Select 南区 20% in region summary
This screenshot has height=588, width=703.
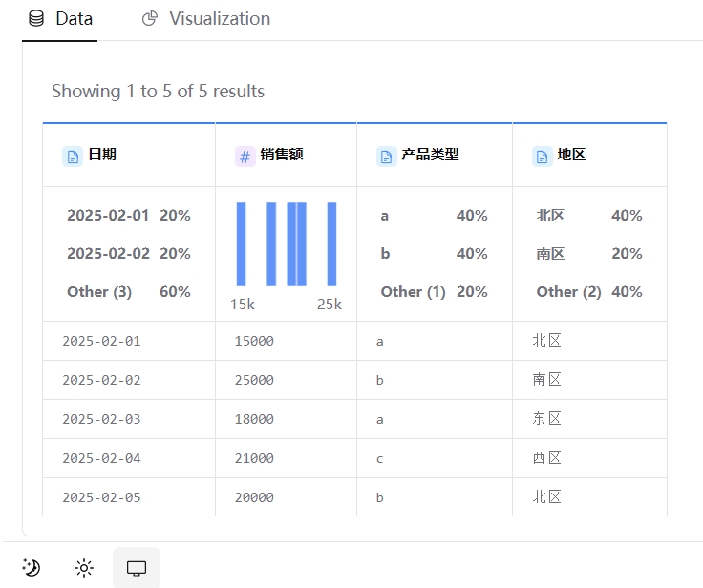tap(589, 253)
